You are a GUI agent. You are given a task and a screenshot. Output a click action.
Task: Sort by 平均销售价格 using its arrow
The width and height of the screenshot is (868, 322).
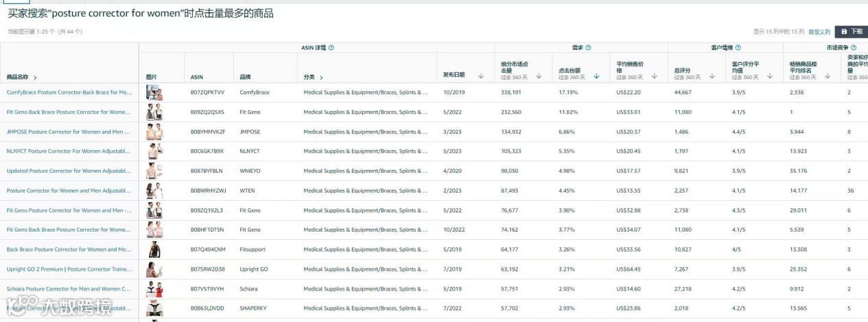pyautogui.click(x=654, y=76)
